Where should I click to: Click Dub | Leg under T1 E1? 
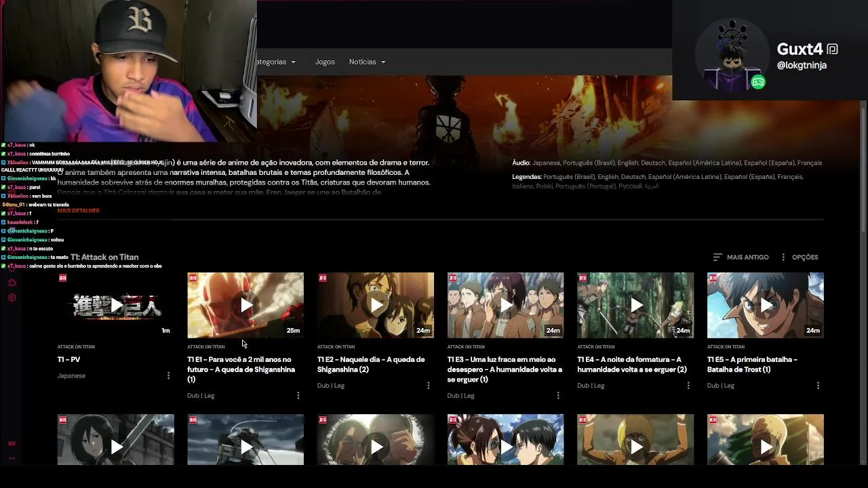pos(201,395)
